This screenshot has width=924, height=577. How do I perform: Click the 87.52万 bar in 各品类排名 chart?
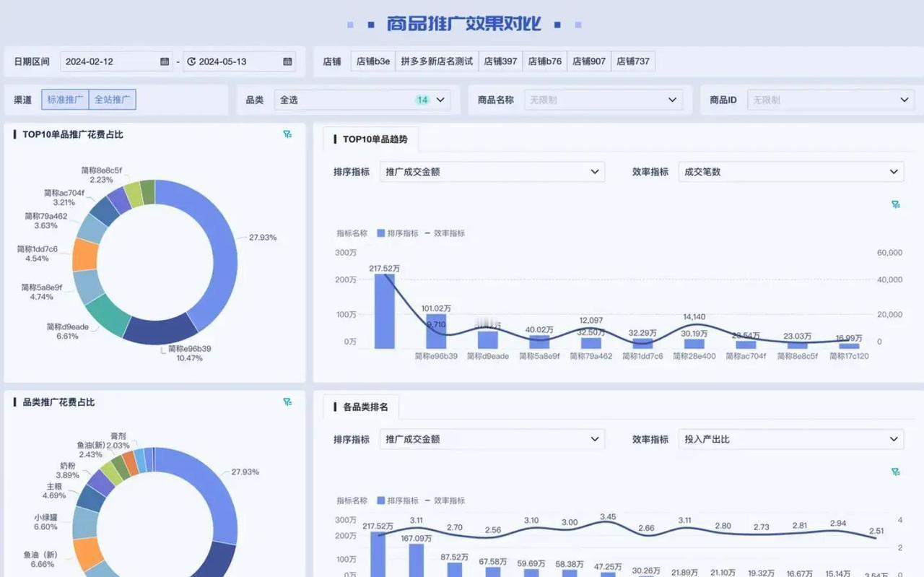[455, 570]
